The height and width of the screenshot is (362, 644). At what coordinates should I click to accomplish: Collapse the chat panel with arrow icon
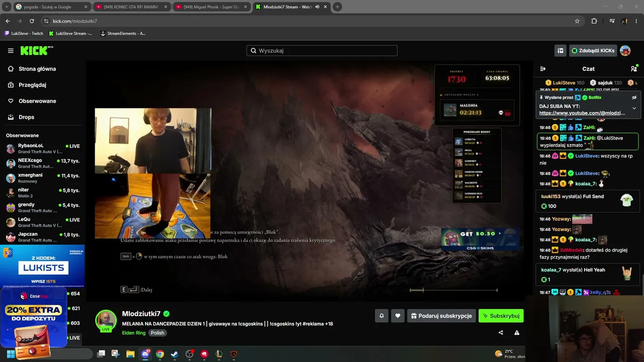[x=543, y=69]
